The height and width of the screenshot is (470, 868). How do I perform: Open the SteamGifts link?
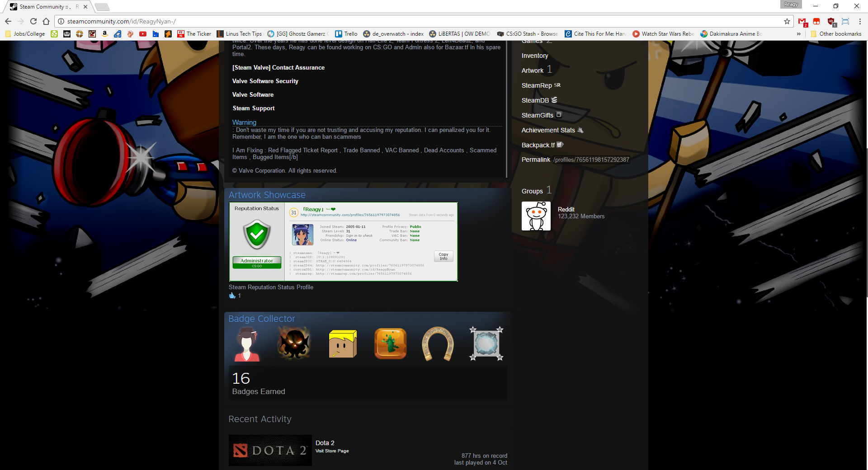pos(541,115)
